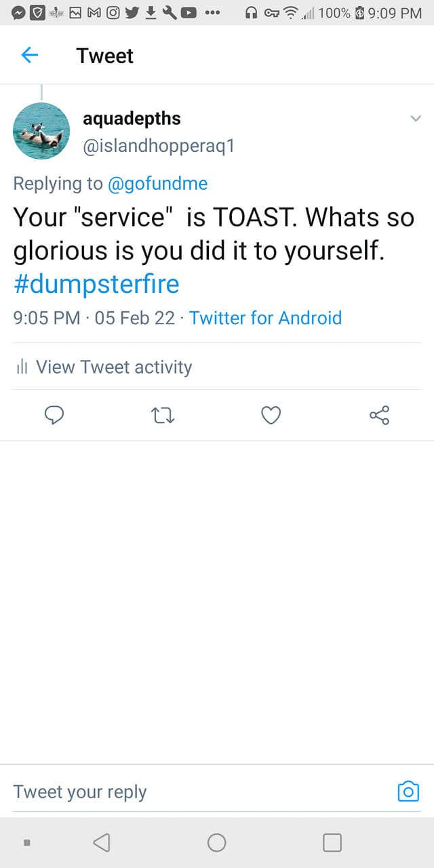Open View Tweet activity
Image resolution: width=434 pixels, height=868 pixels.
[x=113, y=367]
